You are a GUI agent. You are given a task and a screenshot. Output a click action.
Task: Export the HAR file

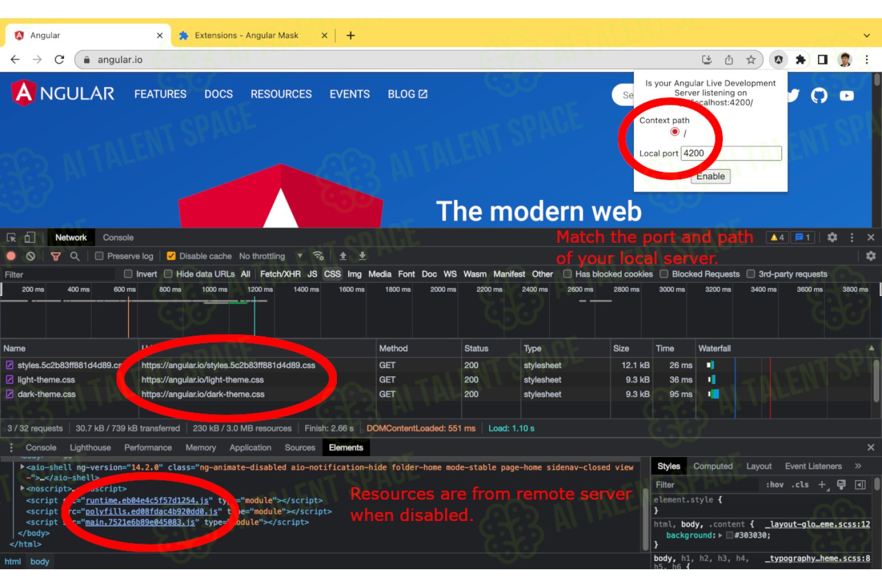click(362, 256)
